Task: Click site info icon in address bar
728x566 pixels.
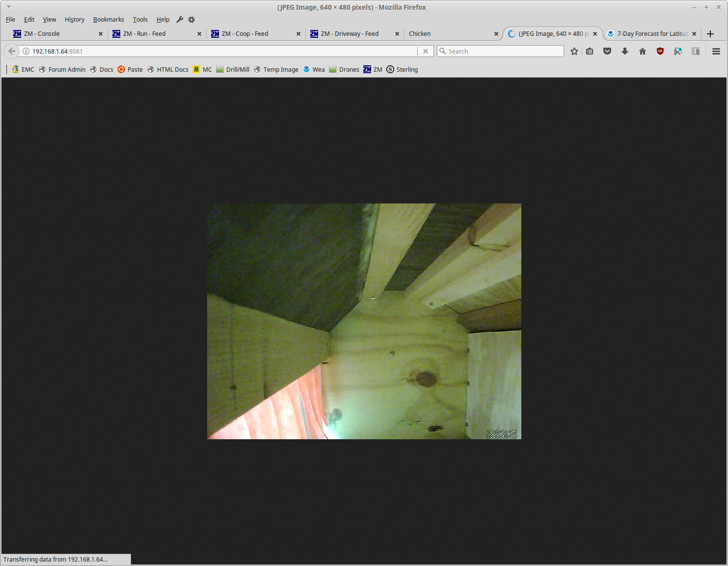Action: pyautogui.click(x=26, y=51)
